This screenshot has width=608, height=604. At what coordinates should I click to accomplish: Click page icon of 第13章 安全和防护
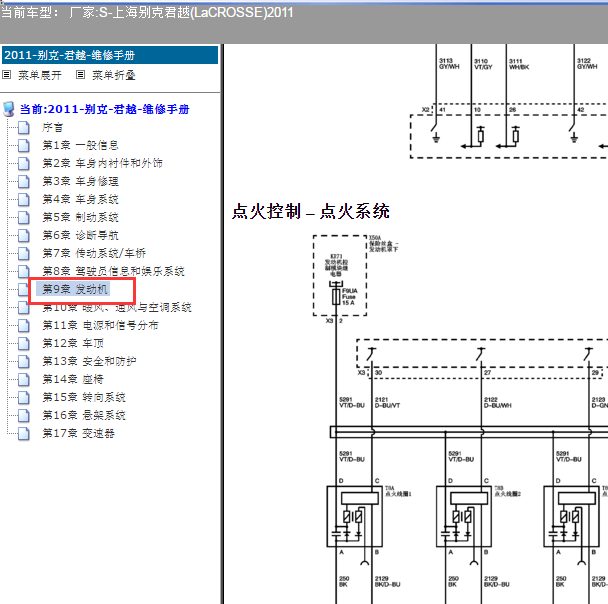[24, 361]
